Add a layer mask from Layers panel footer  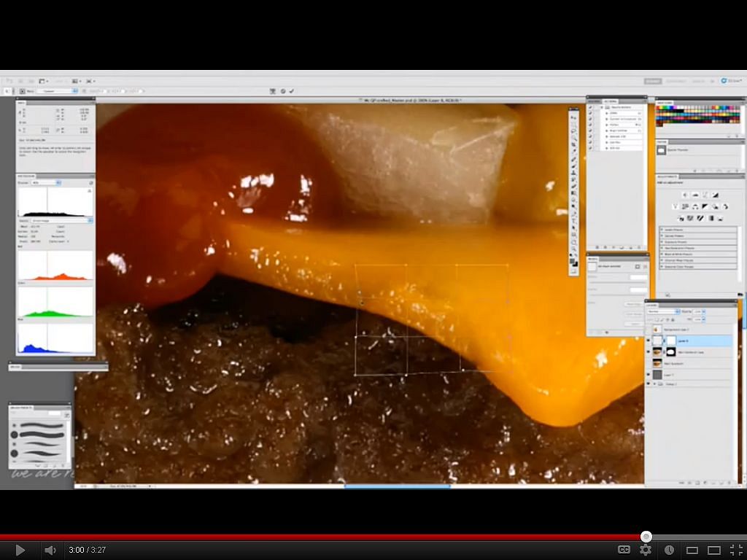pos(697,483)
